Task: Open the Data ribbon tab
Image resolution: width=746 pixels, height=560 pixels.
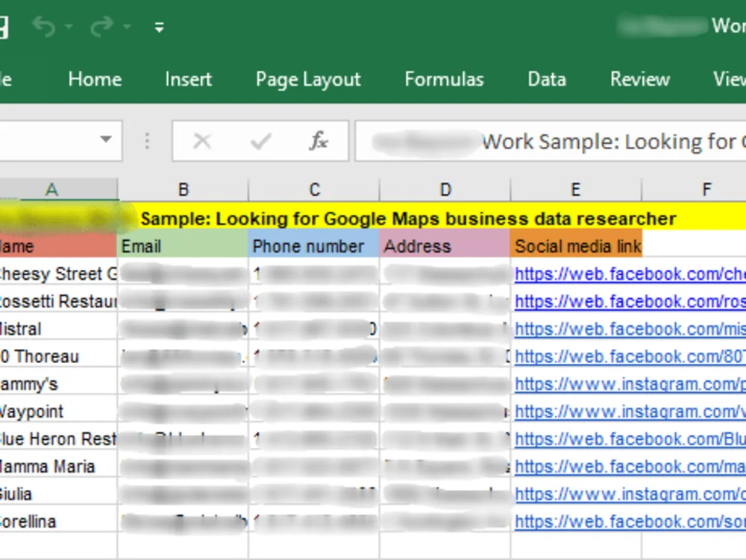Action: click(x=545, y=79)
